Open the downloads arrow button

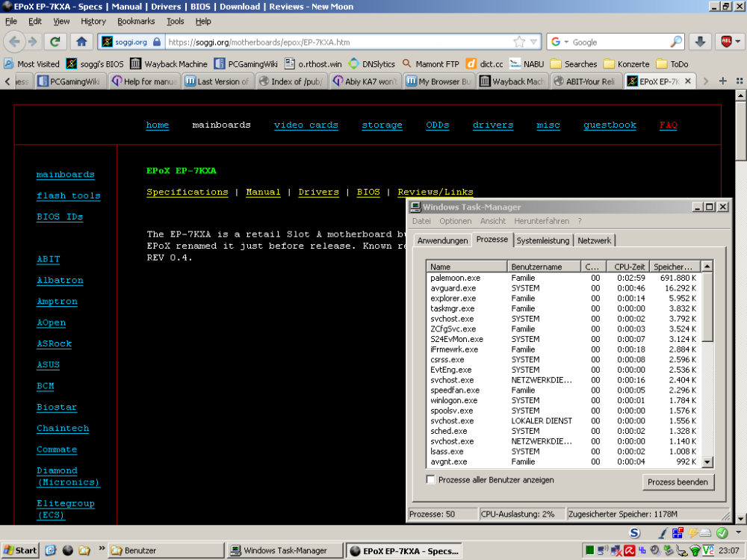click(700, 42)
